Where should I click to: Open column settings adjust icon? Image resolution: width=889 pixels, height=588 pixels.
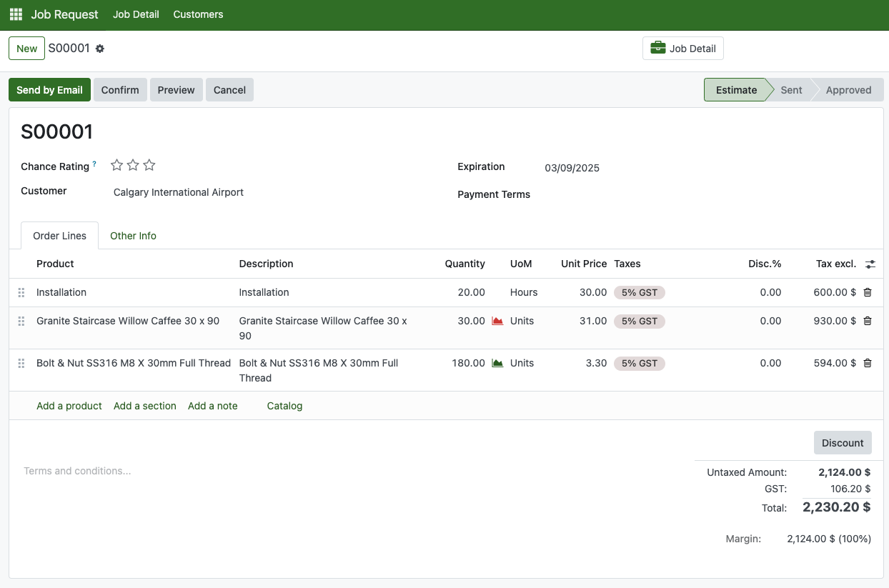(870, 264)
